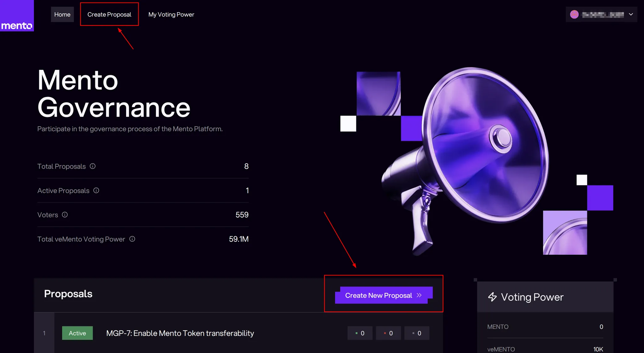
Task: Open MGP-7 Enable Mento Token transferability proposal
Action: (180, 333)
